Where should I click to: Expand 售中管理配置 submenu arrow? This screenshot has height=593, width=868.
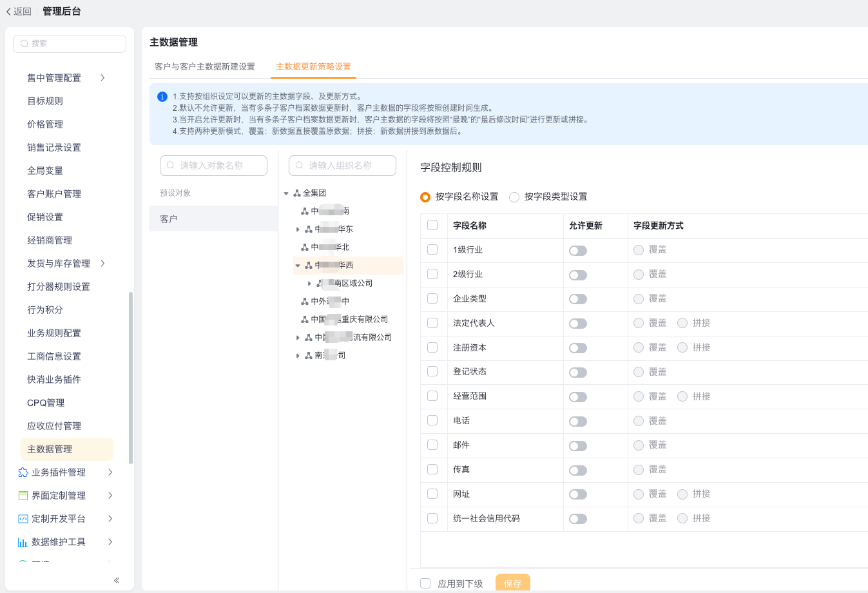[x=102, y=78]
